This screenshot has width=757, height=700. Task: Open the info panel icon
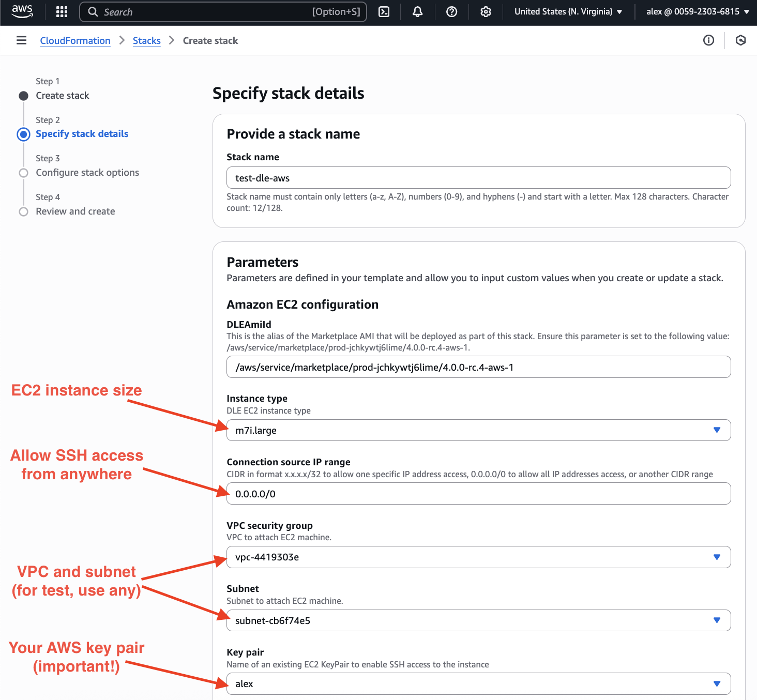[x=709, y=40]
